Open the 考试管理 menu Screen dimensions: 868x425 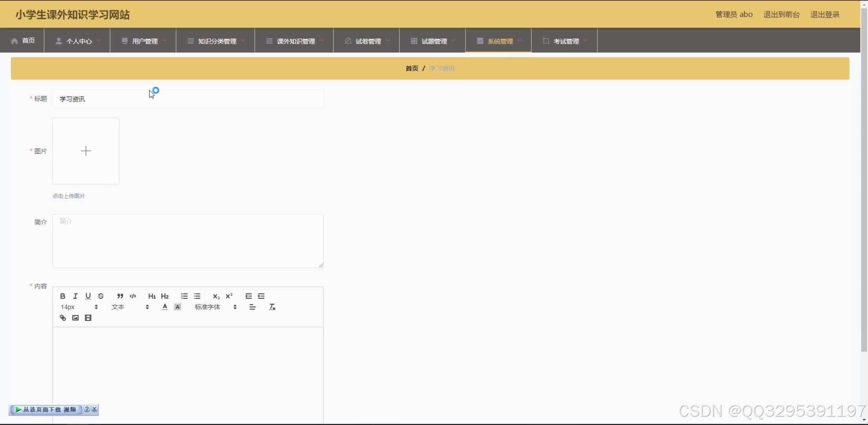pos(564,41)
